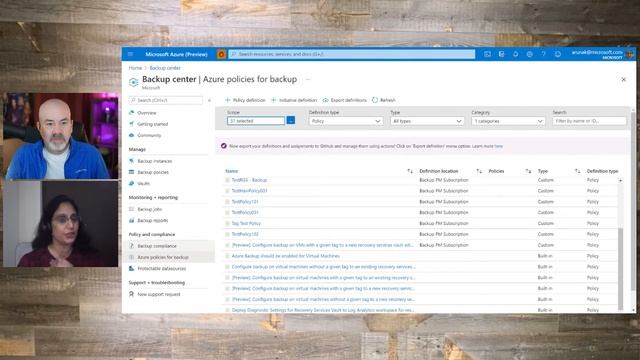This screenshot has height=360, width=640.
Task: Click the Filter by name or ID search box
Action: tap(589, 121)
